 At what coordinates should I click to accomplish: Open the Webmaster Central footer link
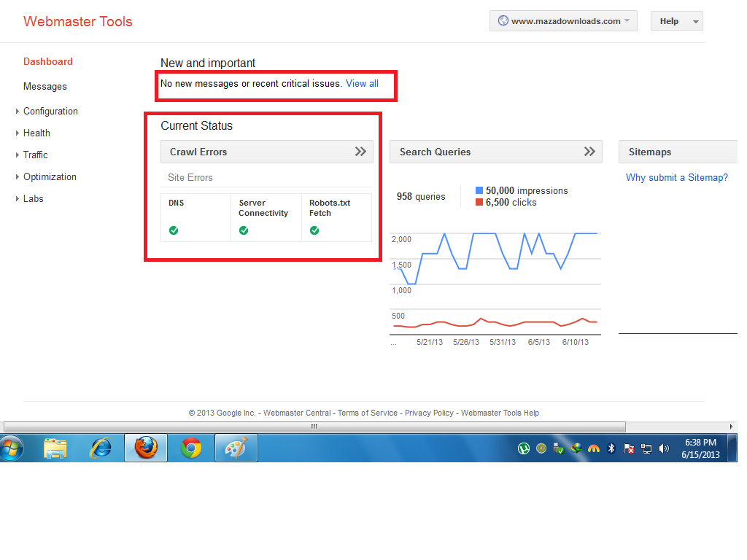point(297,413)
